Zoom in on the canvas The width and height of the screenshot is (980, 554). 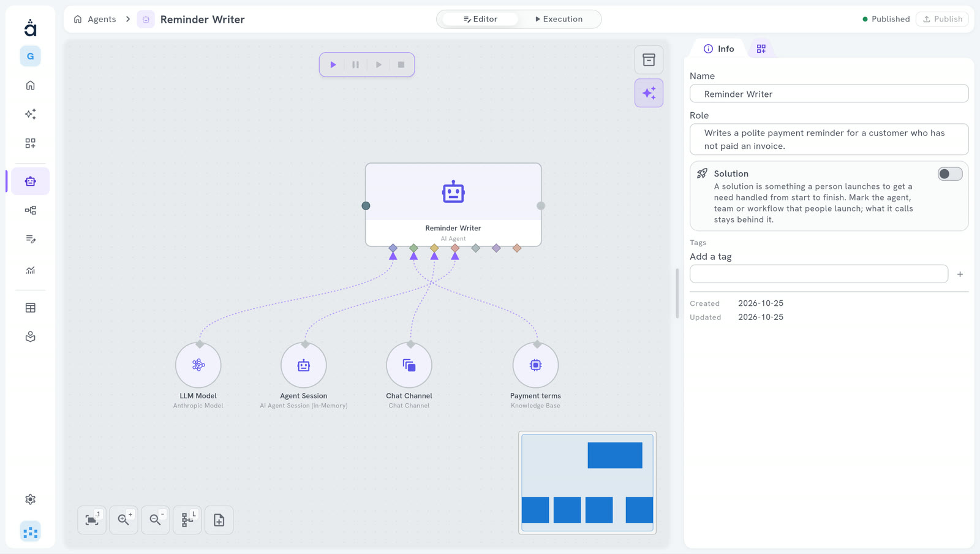click(124, 520)
